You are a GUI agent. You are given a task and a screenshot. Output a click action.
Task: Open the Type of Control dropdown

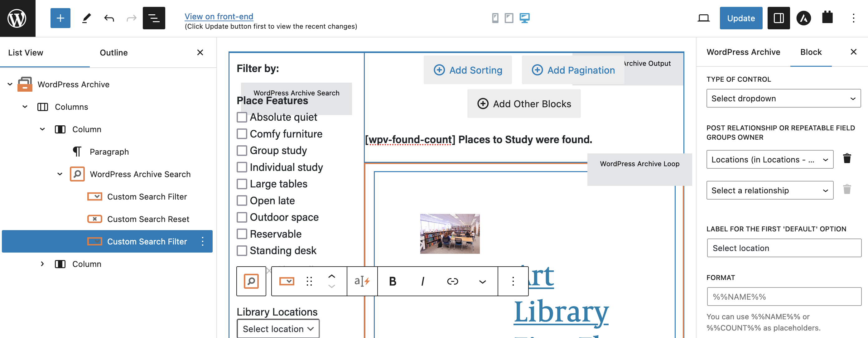coord(784,99)
